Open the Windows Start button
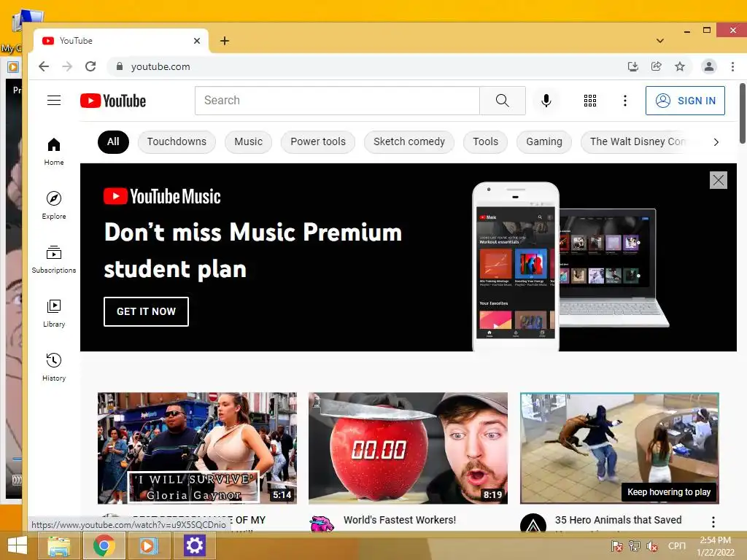The width and height of the screenshot is (747, 560). click(18, 545)
